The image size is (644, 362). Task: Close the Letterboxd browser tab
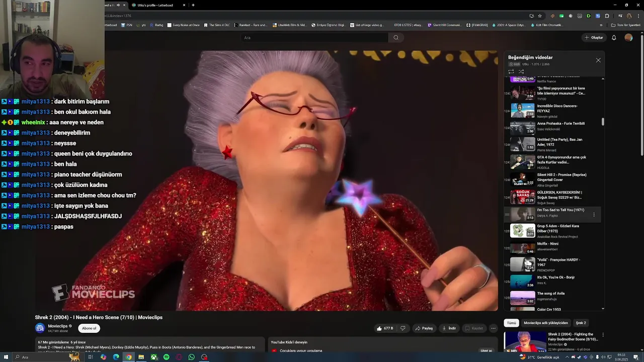pos(184,5)
